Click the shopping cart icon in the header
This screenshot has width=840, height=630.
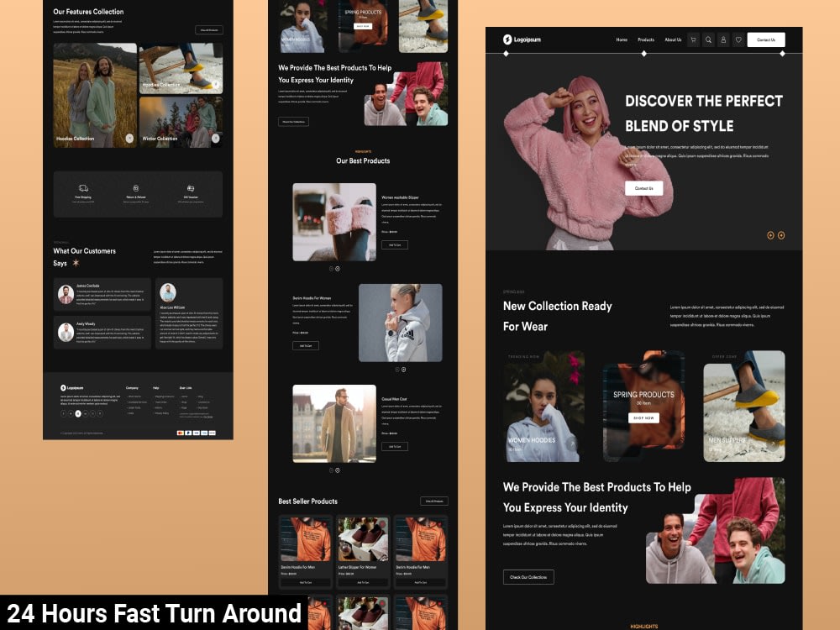(x=694, y=39)
